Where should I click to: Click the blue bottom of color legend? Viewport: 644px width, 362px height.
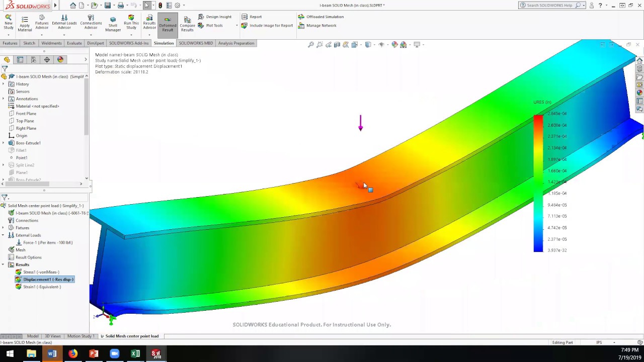click(538, 248)
